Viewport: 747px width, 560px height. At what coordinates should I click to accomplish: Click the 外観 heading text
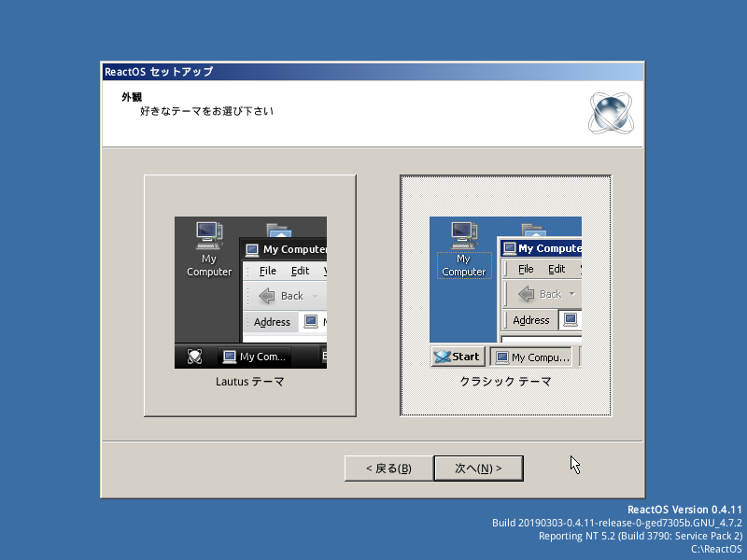click(132, 97)
